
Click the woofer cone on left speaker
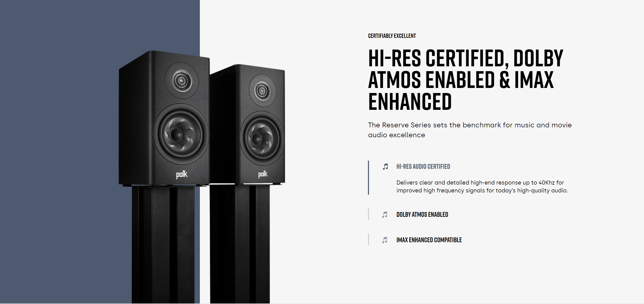pyautogui.click(x=180, y=134)
